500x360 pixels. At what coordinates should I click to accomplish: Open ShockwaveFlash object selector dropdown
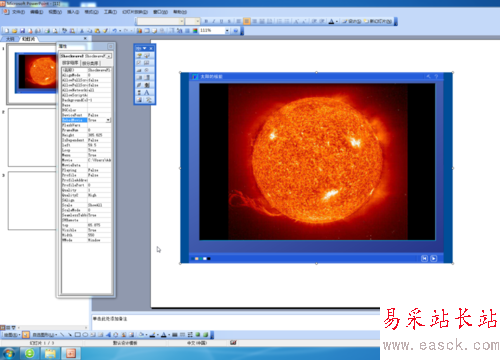coord(109,56)
